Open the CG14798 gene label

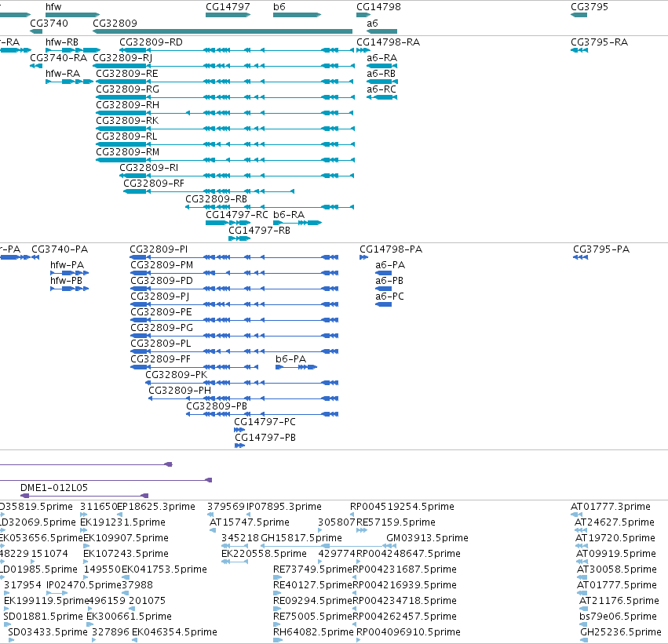pos(378,7)
